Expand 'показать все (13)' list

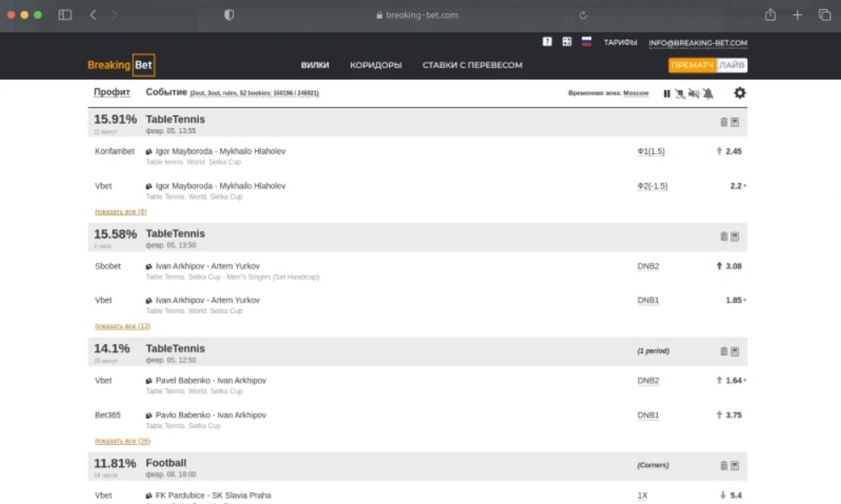pyautogui.click(x=122, y=326)
